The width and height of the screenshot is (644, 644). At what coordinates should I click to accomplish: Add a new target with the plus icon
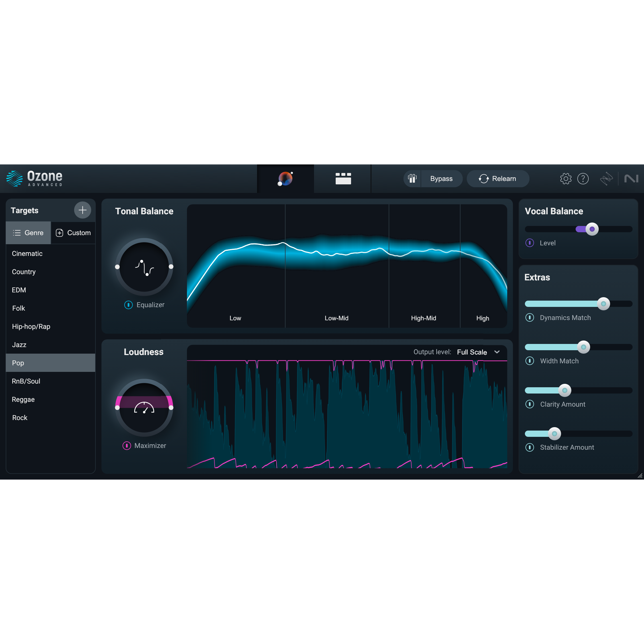[x=82, y=210]
